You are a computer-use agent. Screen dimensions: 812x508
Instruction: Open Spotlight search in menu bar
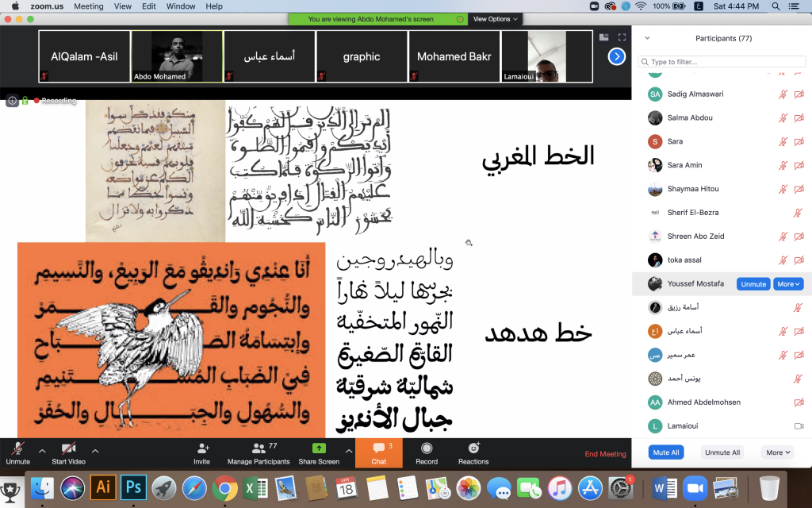click(776, 6)
